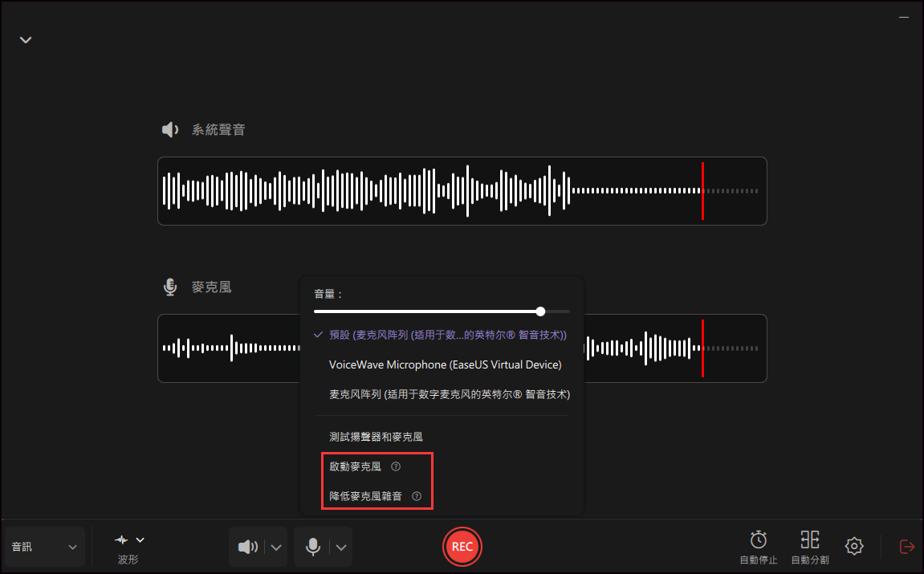Toggle the microphone icon in bottom toolbar
The width and height of the screenshot is (924, 574).
coord(313,548)
